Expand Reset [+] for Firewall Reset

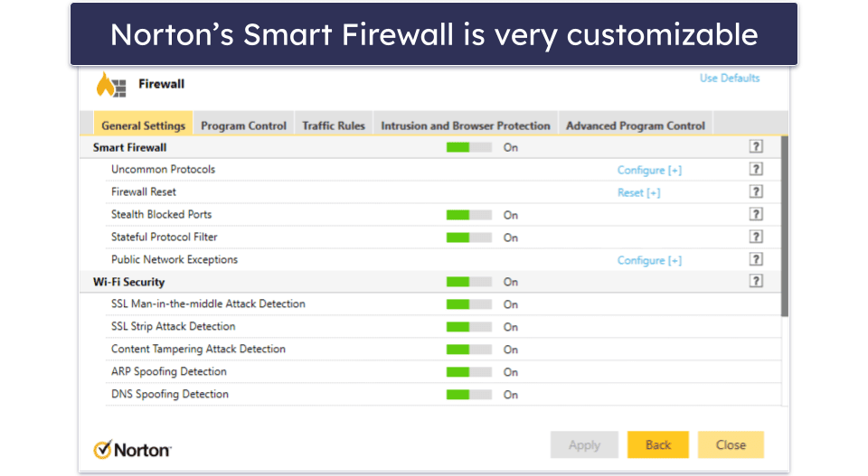pos(638,192)
